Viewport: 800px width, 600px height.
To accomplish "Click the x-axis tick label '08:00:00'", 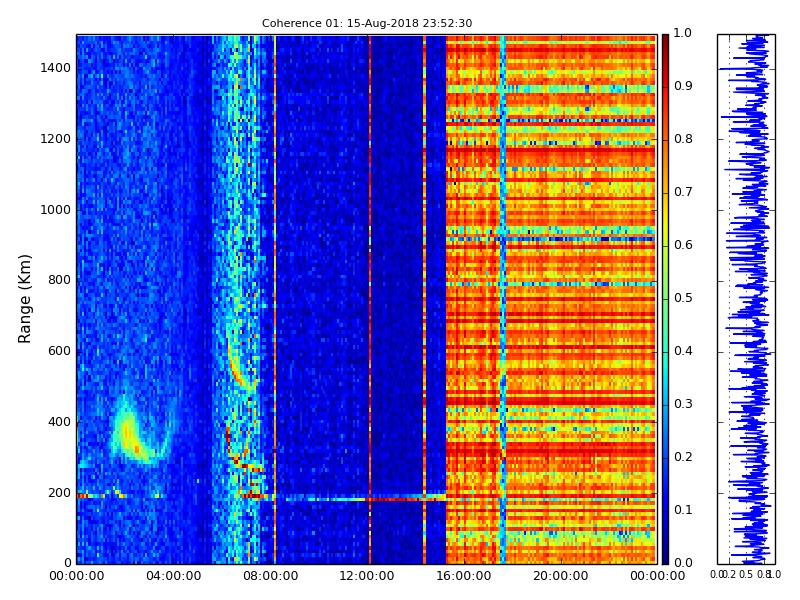I will pyautogui.click(x=270, y=576).
